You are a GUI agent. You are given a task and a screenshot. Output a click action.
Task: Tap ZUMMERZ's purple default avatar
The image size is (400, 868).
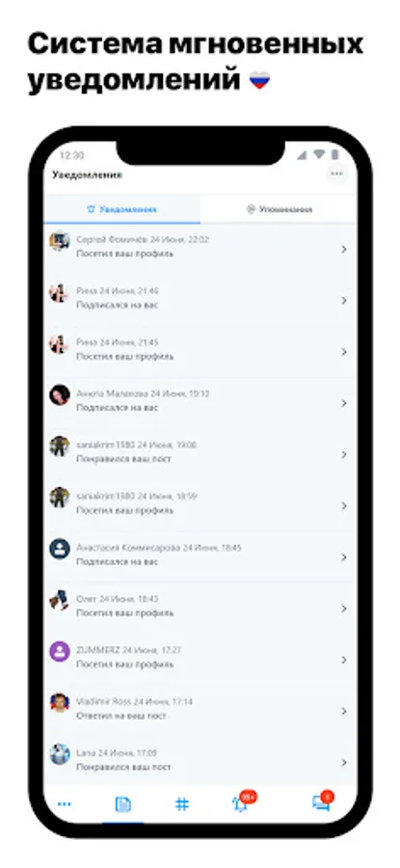(x=59, y=652)
